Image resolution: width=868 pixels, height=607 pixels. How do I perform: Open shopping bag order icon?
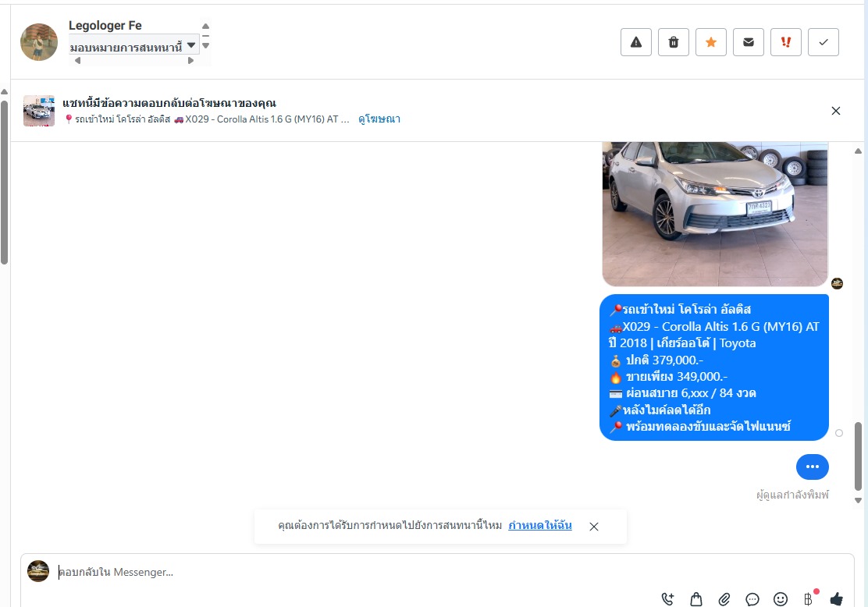tap(695, 598)
